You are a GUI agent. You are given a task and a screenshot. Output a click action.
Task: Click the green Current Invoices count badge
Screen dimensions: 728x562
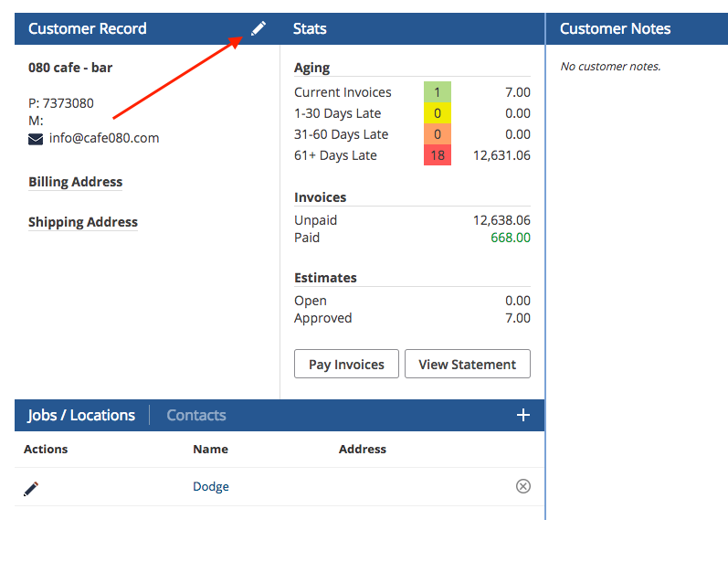pos(438,92)
